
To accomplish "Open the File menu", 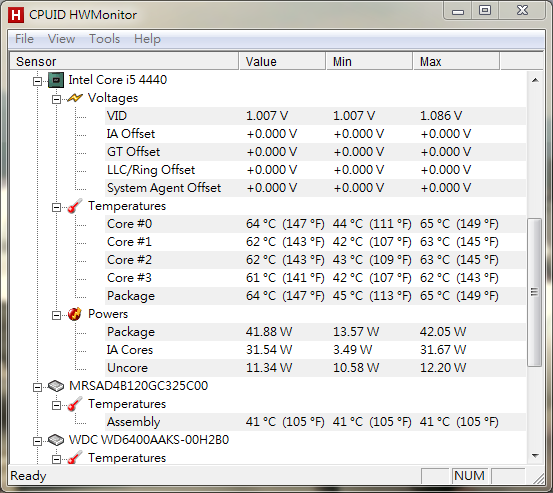I will 24,39.
